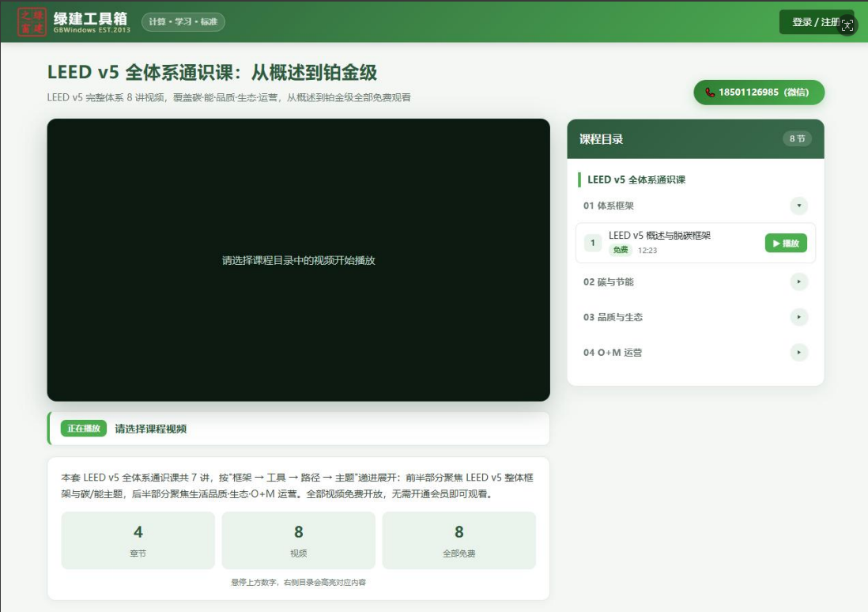Click the 课程目录 panel header title
This screenshot has width=868, height=612.
(601, 139)
